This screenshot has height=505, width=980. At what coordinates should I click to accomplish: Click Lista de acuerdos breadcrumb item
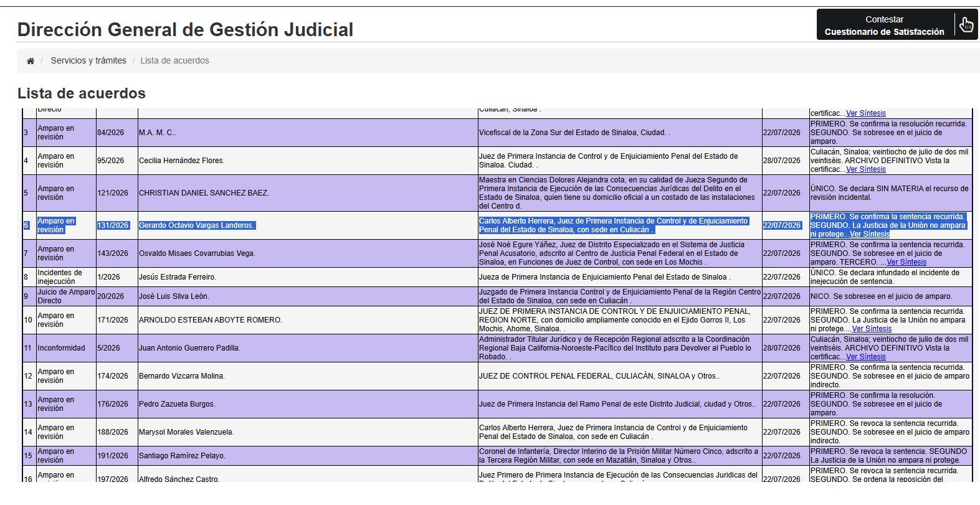174,60
